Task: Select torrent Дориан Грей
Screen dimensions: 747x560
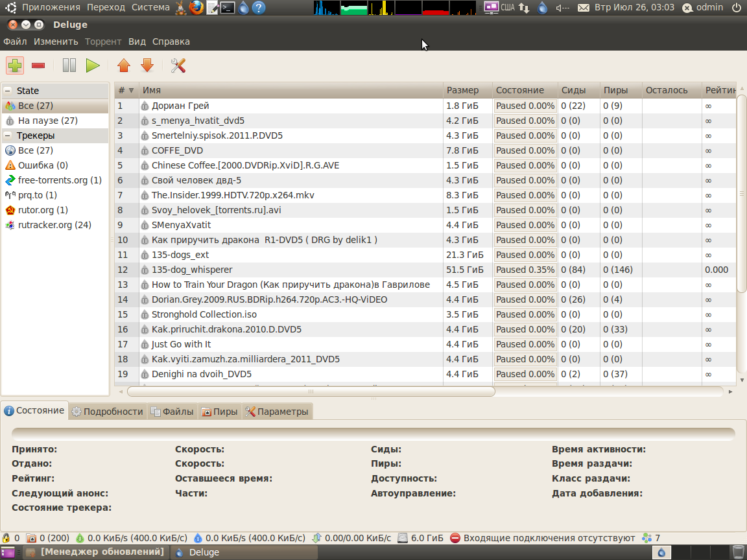Action: click(425, 106)
